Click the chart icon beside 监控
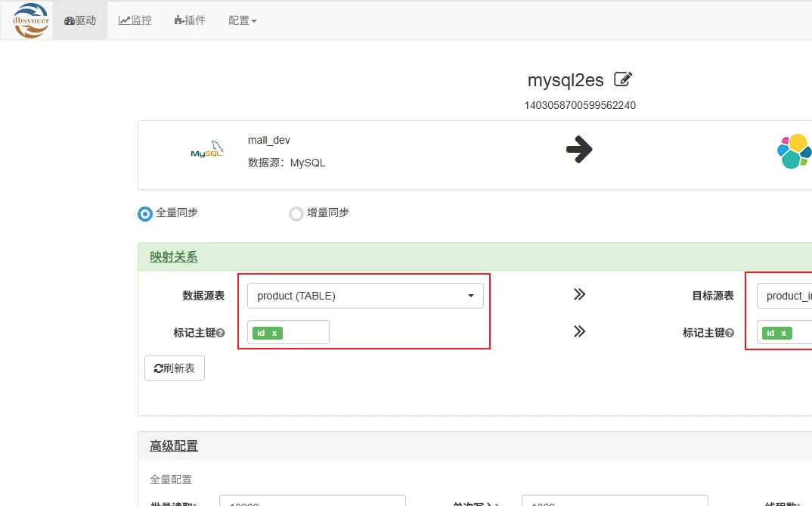Viewport: 812px width, 506px height. (123, 20)
